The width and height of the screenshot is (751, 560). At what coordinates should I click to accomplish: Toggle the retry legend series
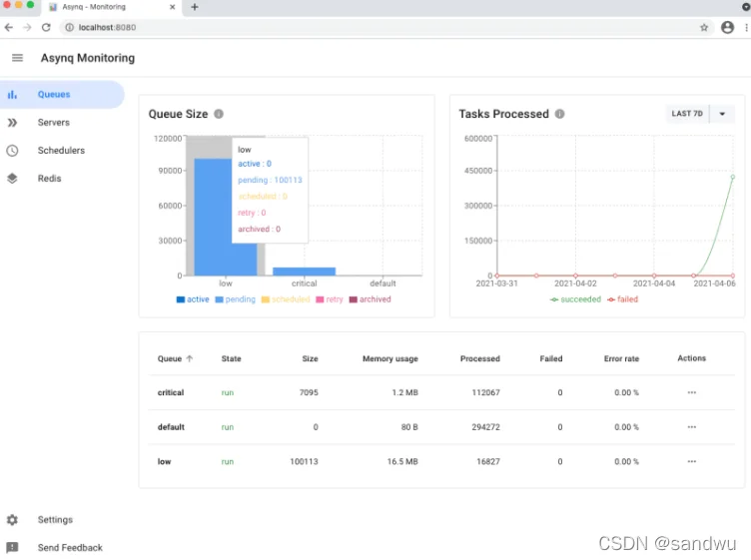330,299
